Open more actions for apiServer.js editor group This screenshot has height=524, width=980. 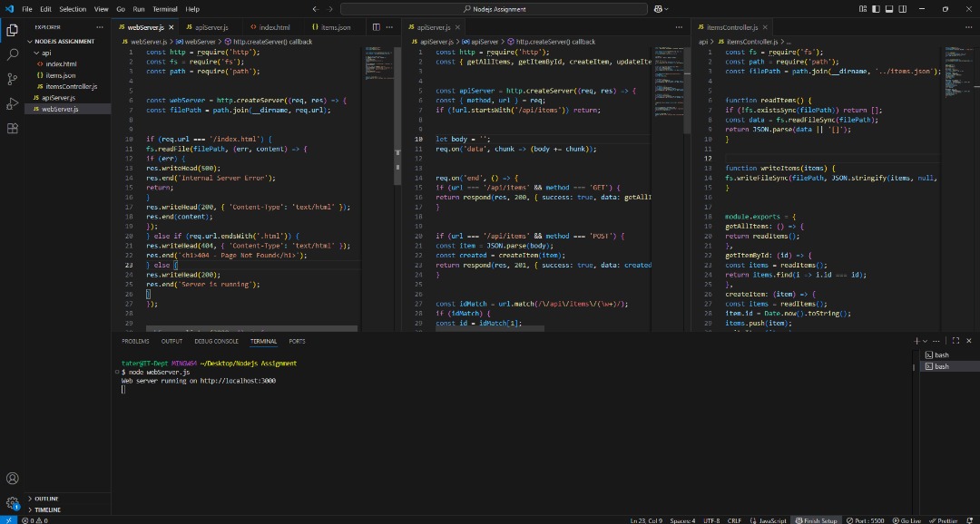tap(679, 27)
